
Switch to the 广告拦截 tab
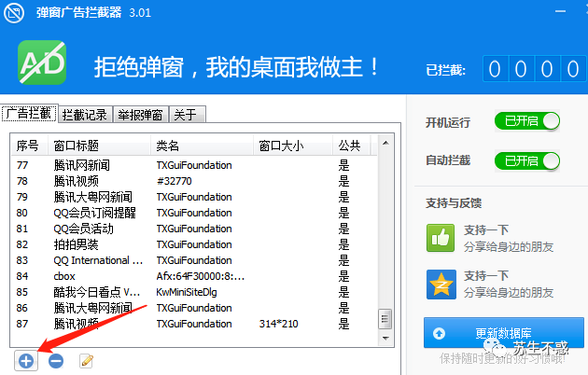[29, 114]
